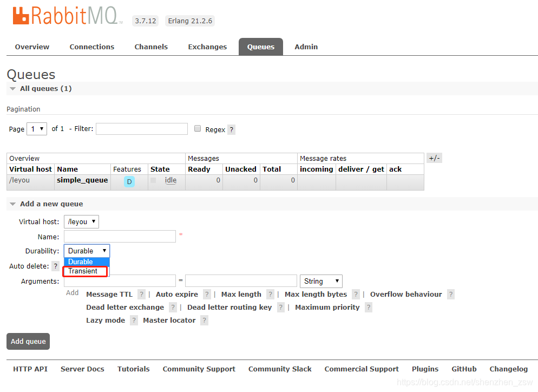Focus the Arguments key input field

coord(120,281)
